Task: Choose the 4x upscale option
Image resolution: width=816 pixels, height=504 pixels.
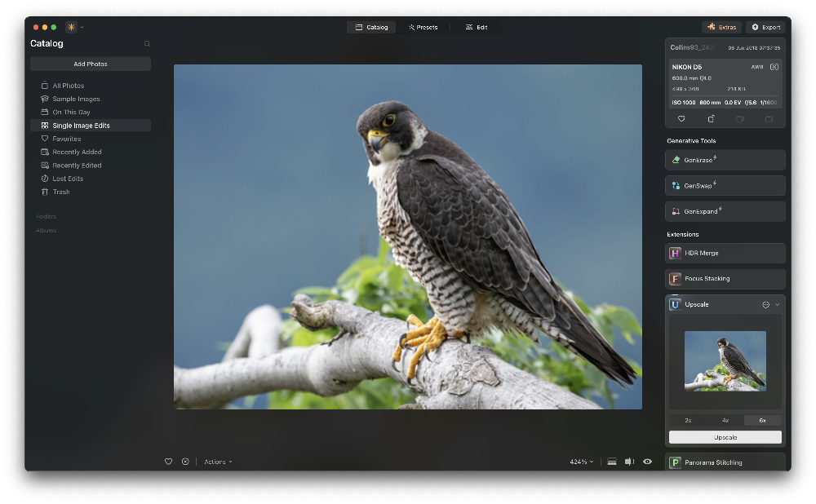Action: (x=725, y=420)
